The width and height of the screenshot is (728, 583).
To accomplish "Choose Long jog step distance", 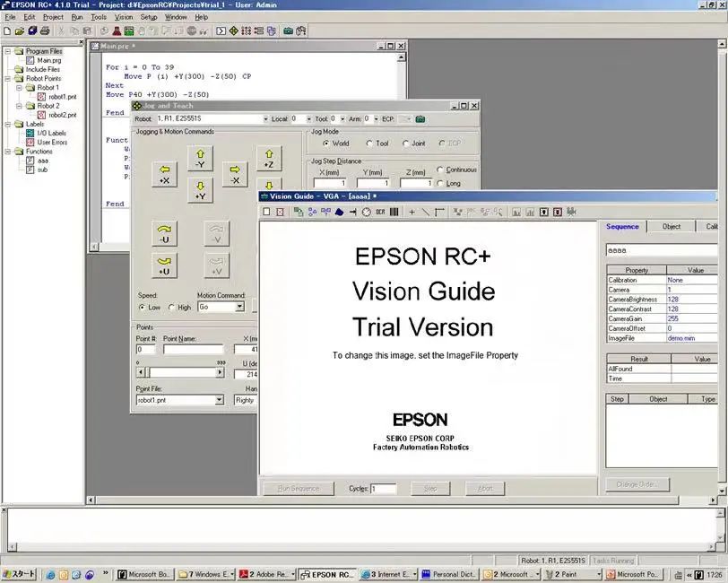I will coord(440,184).
